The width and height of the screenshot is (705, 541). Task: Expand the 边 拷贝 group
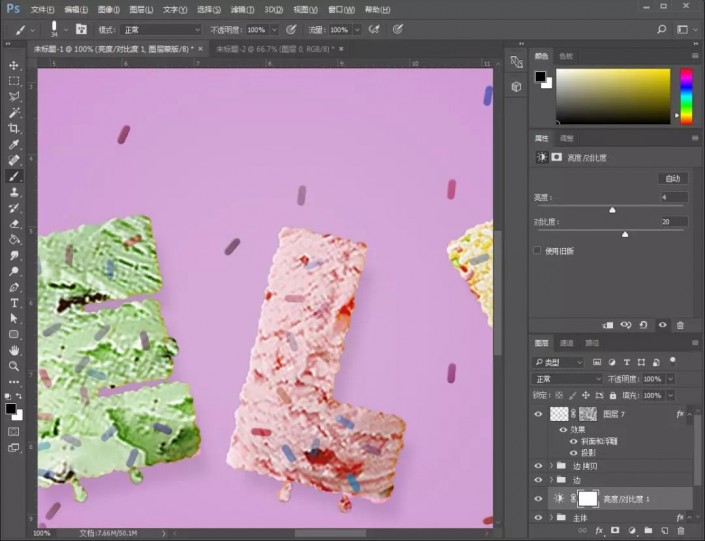click(552, 466)
